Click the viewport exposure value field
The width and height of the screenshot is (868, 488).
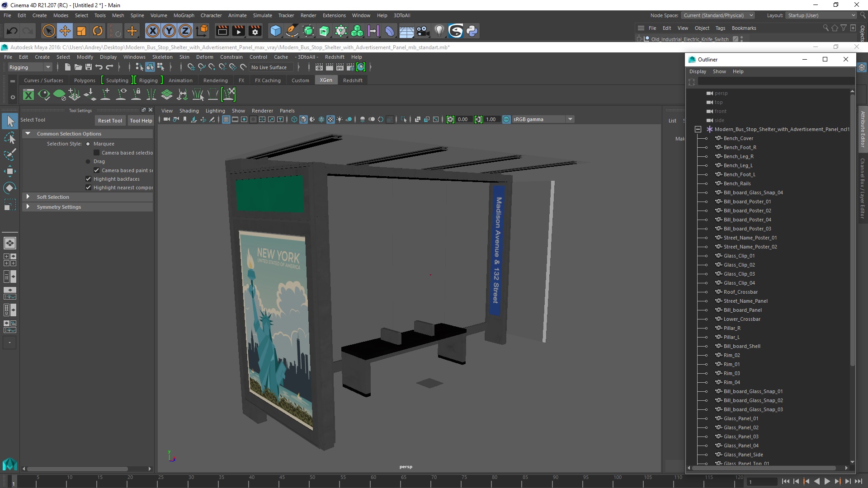[462, 119]
